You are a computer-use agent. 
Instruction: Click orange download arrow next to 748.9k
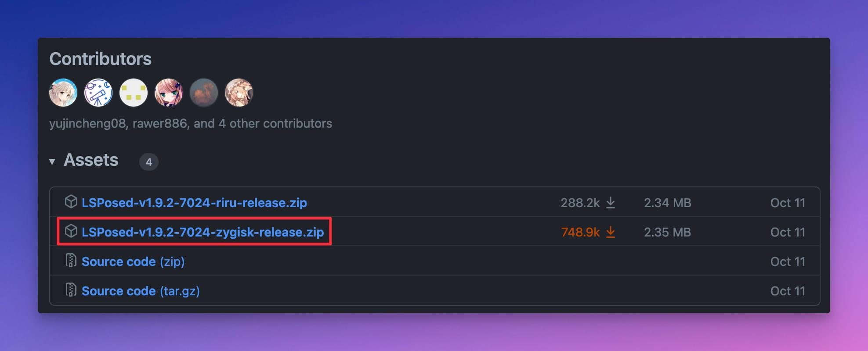[611, 232]
